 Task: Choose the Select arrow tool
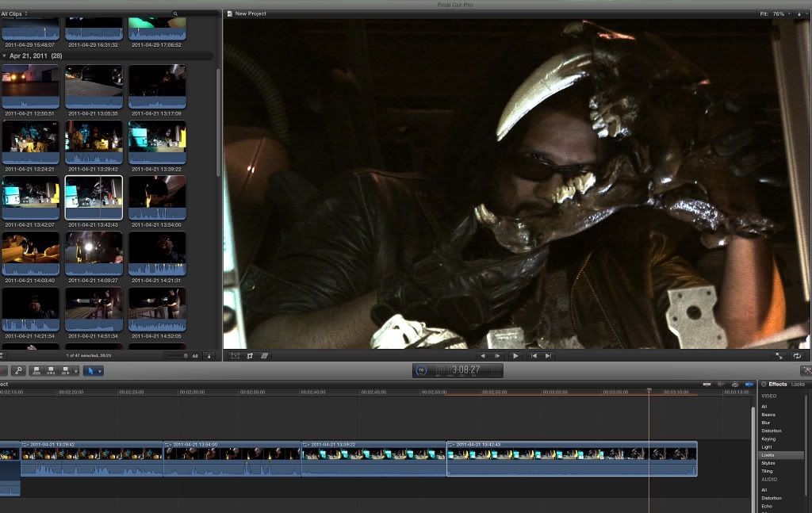[x=90, y=370]
